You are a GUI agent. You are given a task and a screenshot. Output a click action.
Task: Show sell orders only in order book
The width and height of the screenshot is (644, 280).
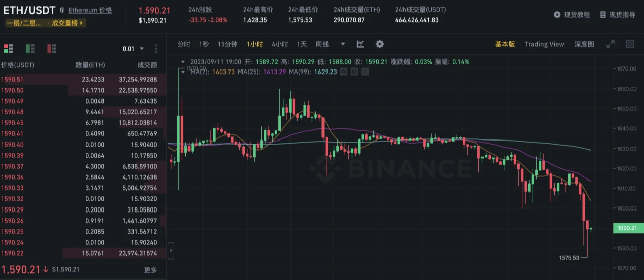[x=52, y=48]
